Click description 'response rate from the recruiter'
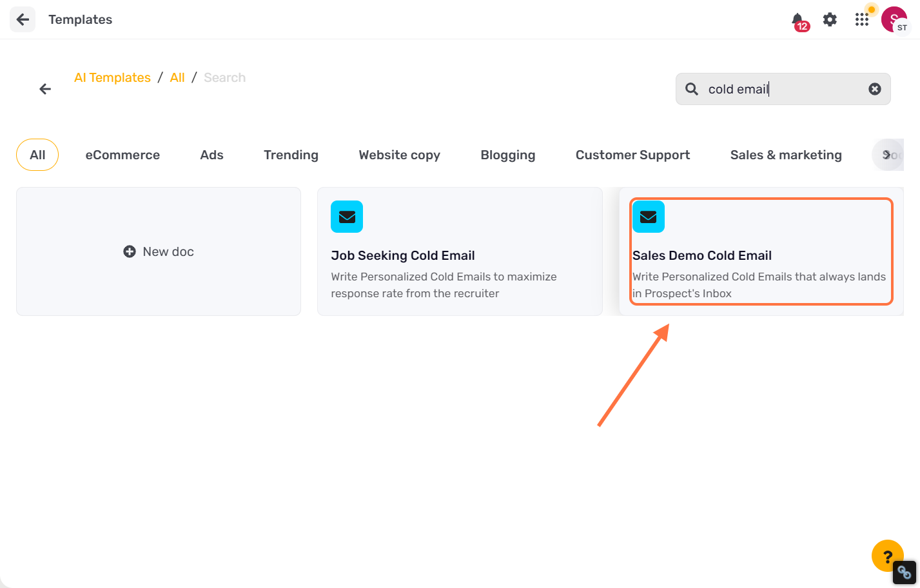 coord(415,293)
